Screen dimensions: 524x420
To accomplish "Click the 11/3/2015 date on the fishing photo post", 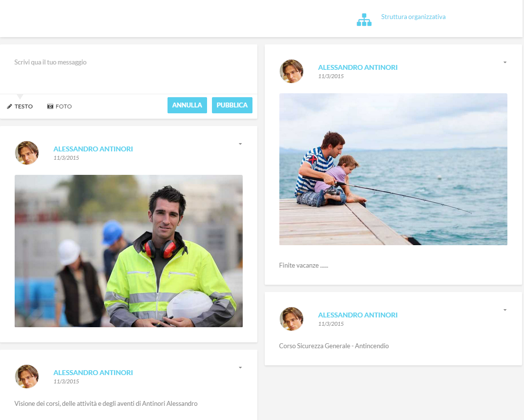I will coord(331,76).
